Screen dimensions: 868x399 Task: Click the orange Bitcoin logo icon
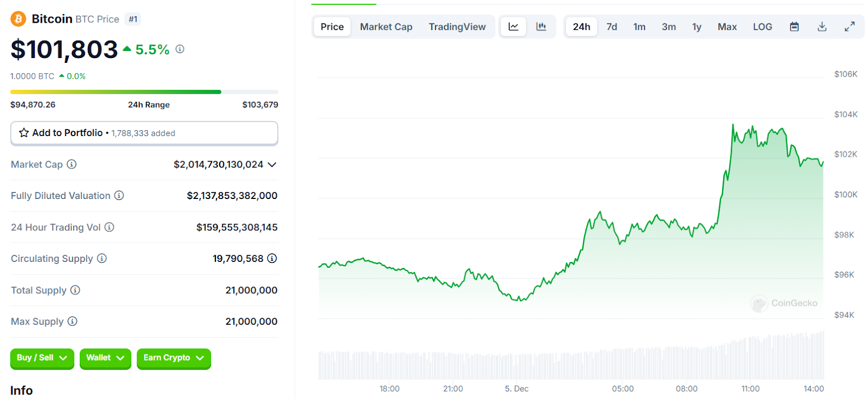tap(18, 19)
